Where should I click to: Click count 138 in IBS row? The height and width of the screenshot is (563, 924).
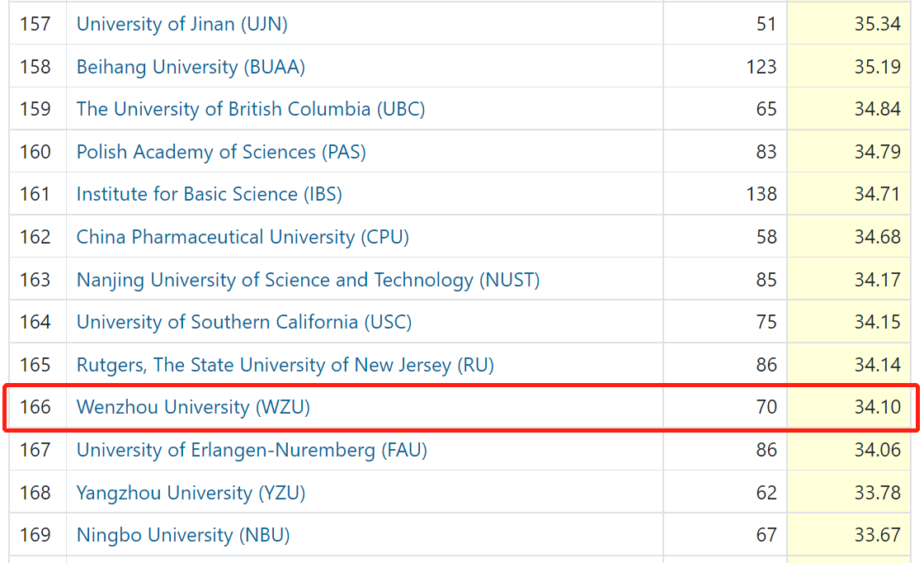coord(761,194)
